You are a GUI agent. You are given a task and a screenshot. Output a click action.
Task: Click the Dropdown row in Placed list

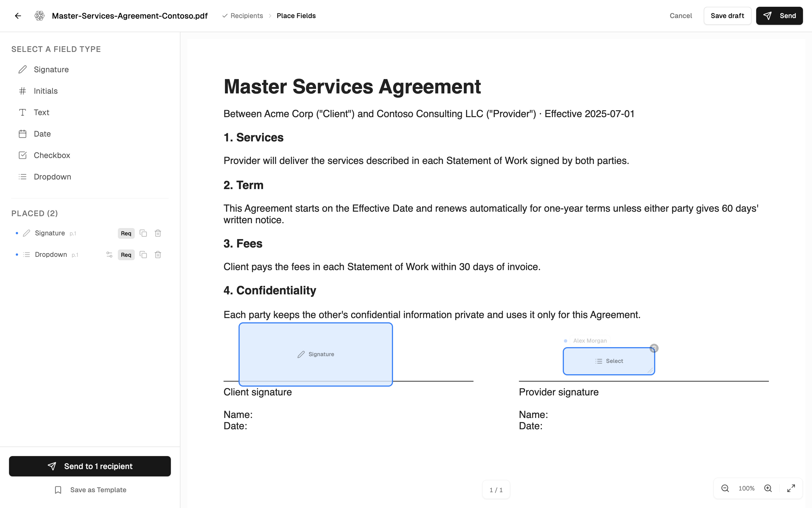[90, 255]
